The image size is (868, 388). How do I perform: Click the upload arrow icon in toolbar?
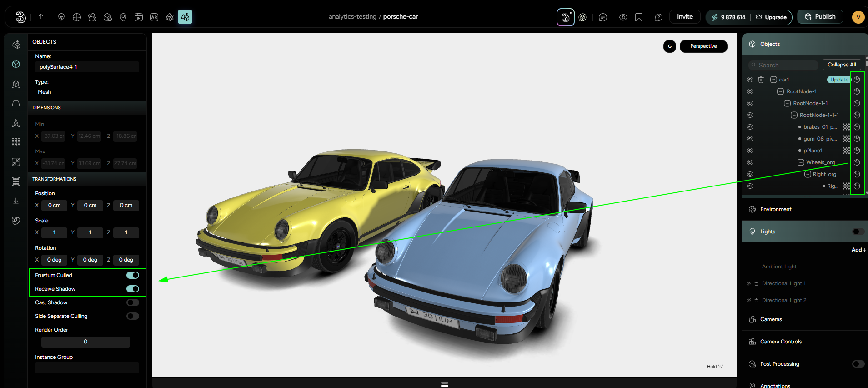(x=41, y=17)
